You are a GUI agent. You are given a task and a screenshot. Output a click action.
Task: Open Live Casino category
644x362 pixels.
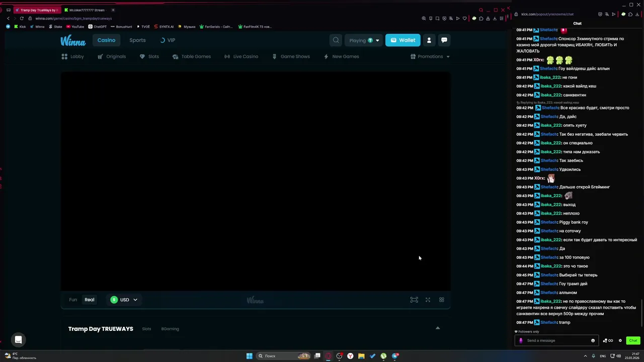point(241,56)
